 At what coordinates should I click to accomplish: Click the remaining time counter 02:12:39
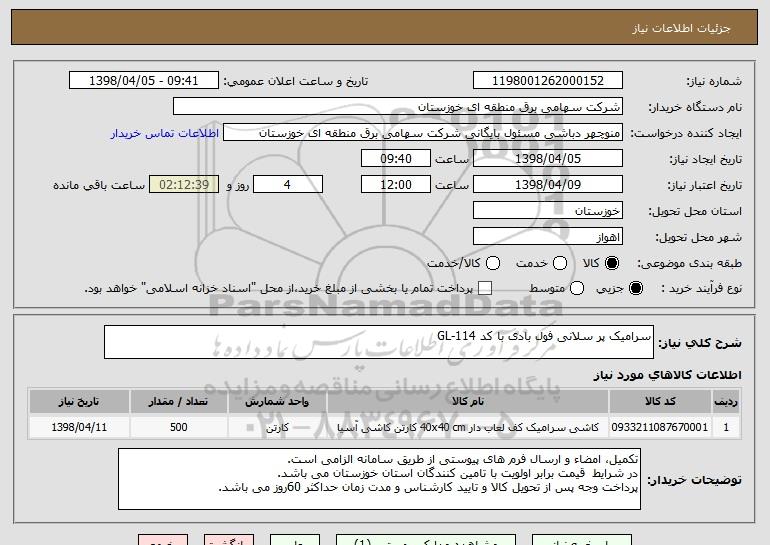point(184,185)
